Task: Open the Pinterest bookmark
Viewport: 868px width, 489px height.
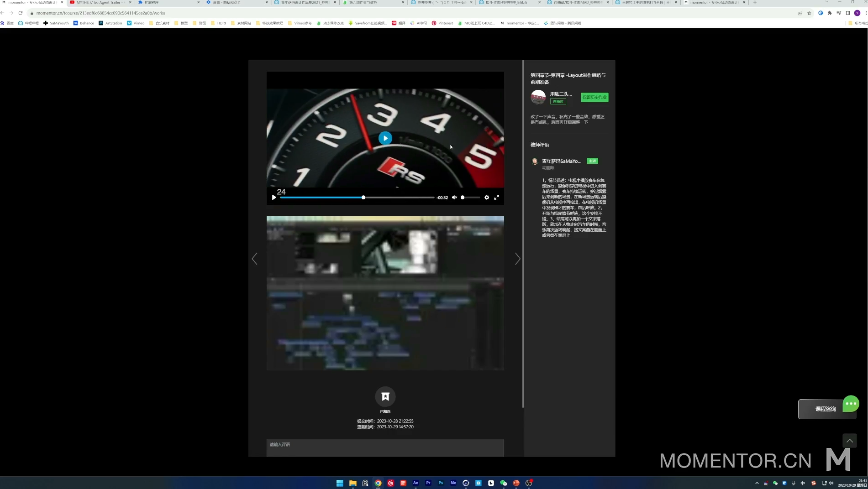Action: click(x=442, y=23)
